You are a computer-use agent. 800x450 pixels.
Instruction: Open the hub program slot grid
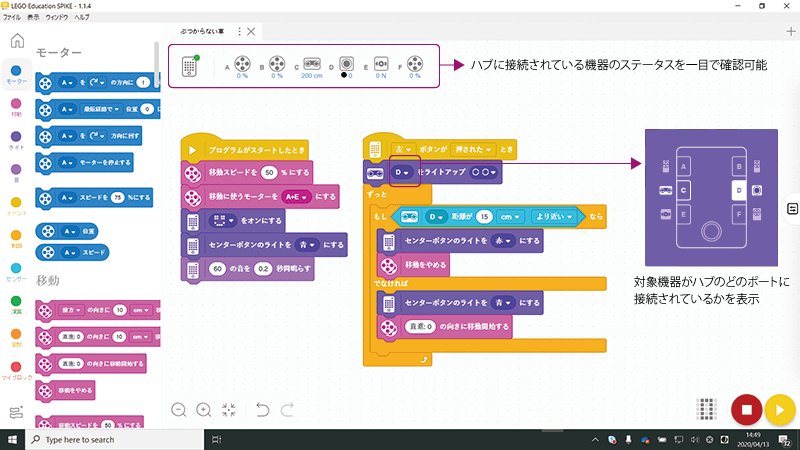pos(707,409)
